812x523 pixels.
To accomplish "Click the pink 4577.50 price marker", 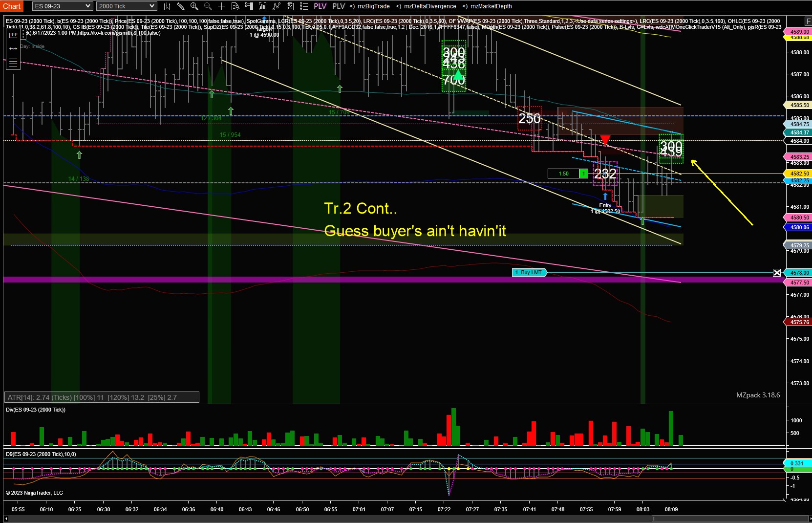I will 797,283.
